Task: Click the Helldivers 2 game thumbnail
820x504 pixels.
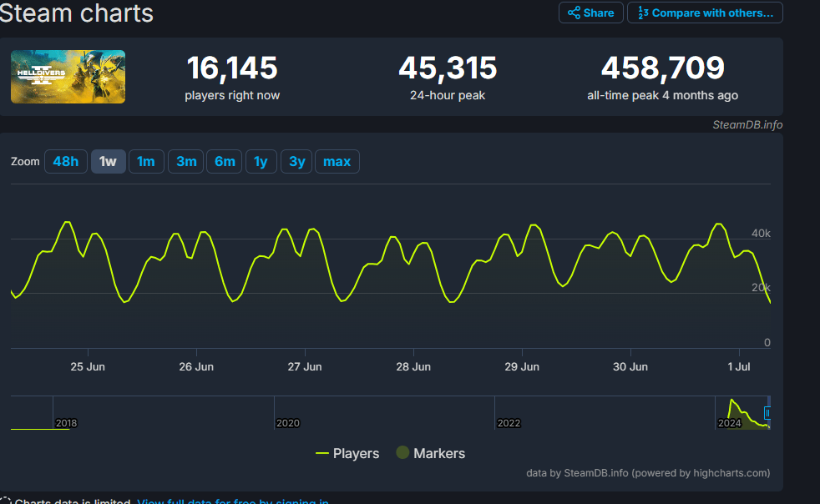Action: pyautogui.click(x=68, y=76)
